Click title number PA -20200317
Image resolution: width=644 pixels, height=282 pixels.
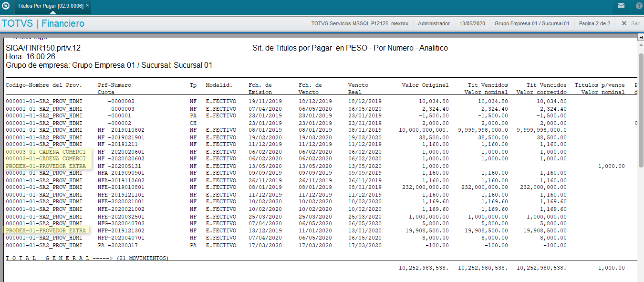[118, 245]
